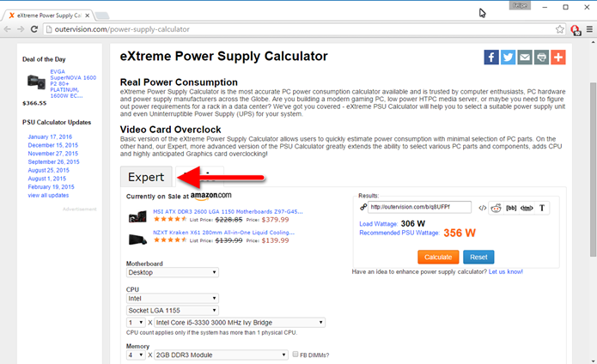
Task: Click the NZXT Kraken cooler thumbnail
Action: (137, 240)
